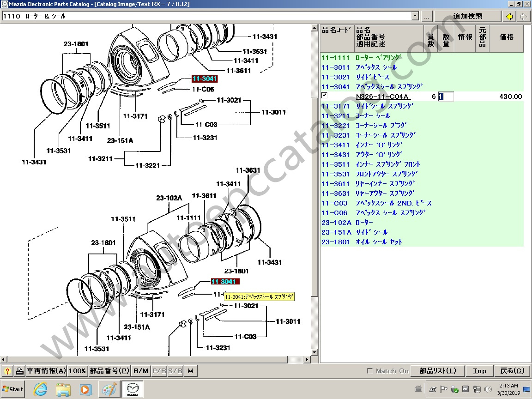This screenshot has height=399, width=532.
Task: Select the 11-3221 コーナーシール プラグ row
Action: (422, 126)
